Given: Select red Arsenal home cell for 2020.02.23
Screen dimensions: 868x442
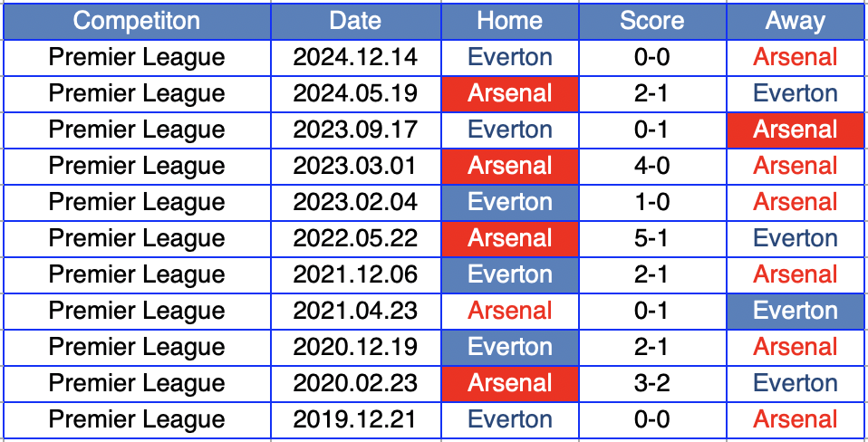Looking at the screenshot, I should [509, 383].
